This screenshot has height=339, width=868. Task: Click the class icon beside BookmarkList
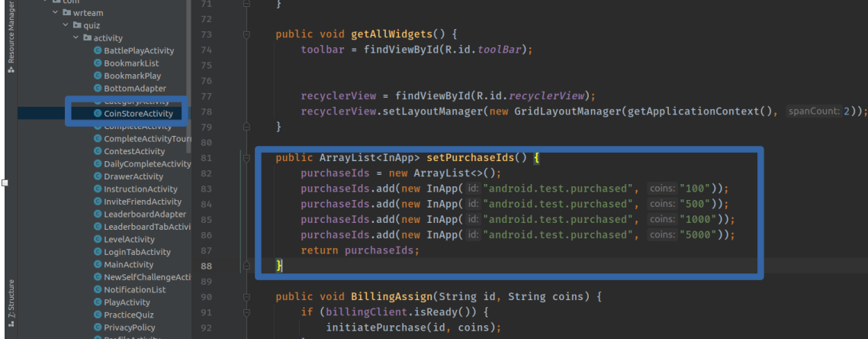98,63
